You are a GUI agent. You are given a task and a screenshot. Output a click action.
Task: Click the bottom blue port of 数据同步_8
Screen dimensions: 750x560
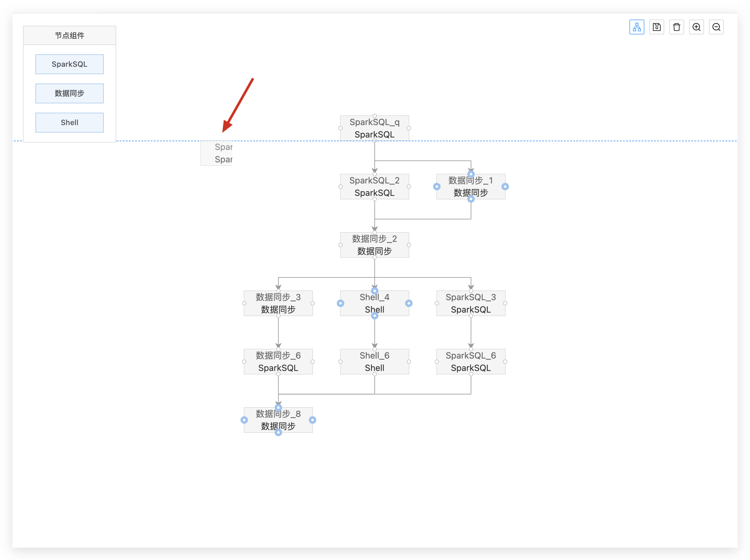pos(278,432)
